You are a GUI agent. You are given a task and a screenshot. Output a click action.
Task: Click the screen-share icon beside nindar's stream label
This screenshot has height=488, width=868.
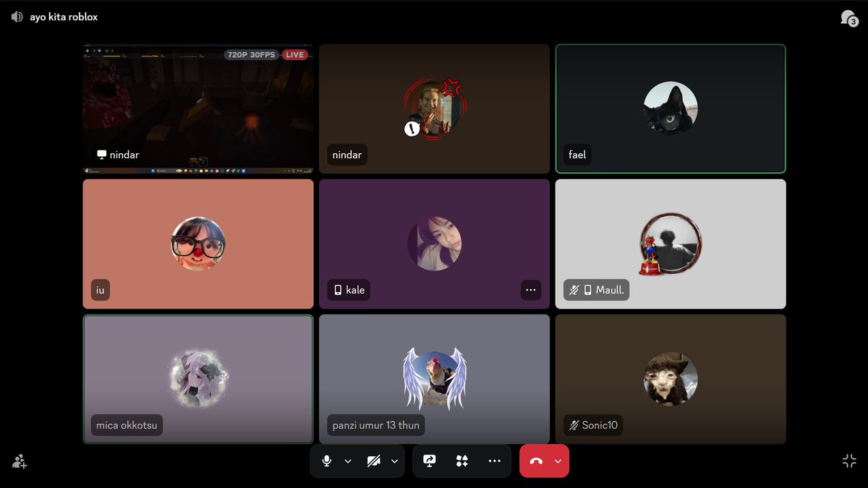click(102, 155)
